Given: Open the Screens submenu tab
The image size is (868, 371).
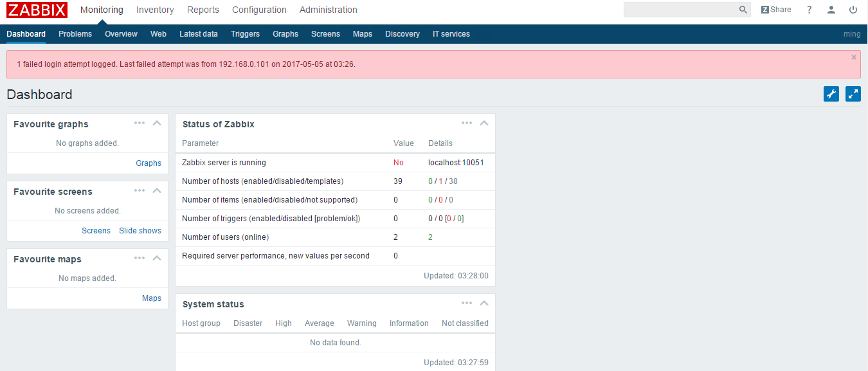Looking at the screenshot, I should (325, 34).
